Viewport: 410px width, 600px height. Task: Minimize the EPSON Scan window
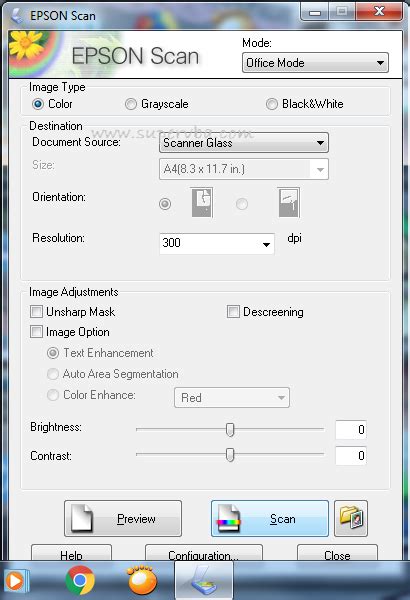point(315,12)
